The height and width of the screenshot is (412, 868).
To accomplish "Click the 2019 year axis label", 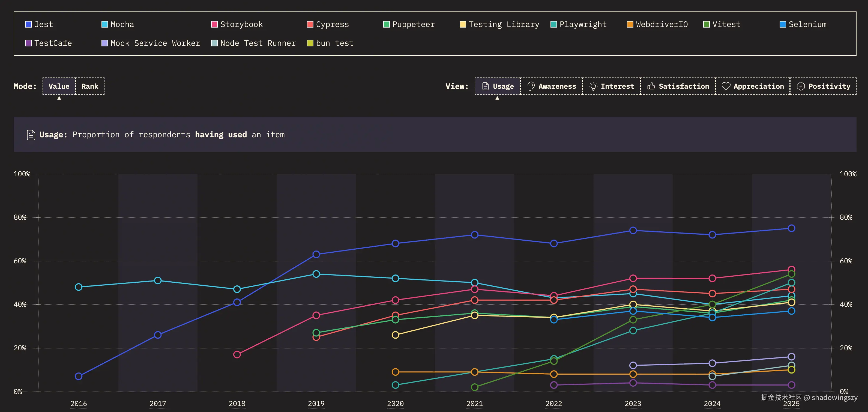I will pos(316,404).
